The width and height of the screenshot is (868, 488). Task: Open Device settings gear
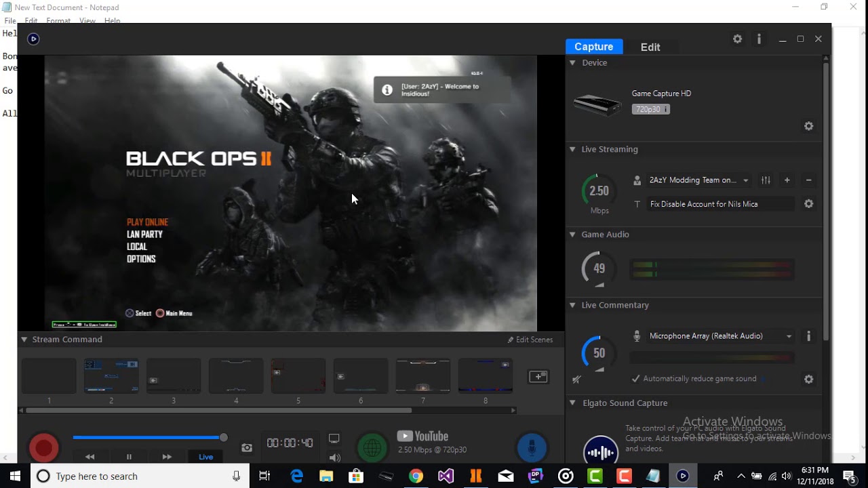[808, 126]
